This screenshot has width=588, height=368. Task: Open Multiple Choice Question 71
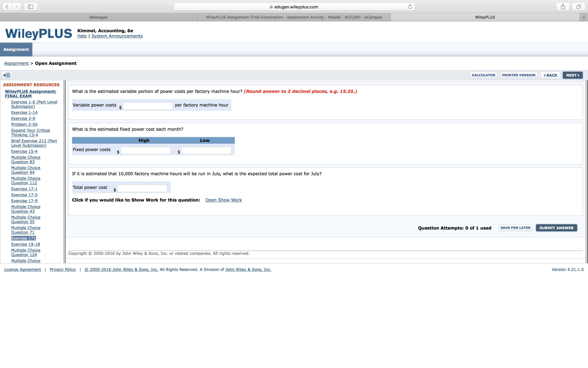point(26,230)
